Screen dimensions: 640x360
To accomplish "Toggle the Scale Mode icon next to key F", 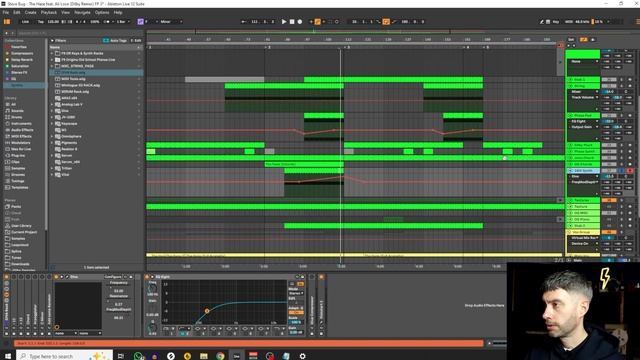I will coord(140,22).
